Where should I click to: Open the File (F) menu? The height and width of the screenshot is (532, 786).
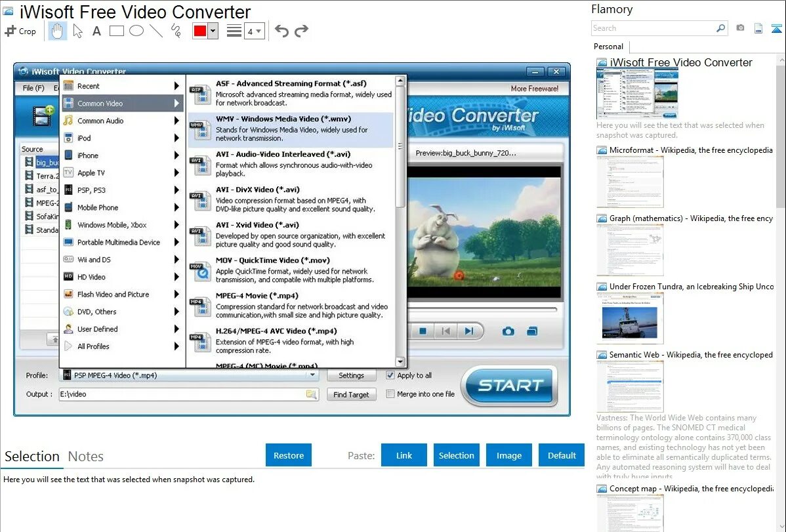(33, 89)
